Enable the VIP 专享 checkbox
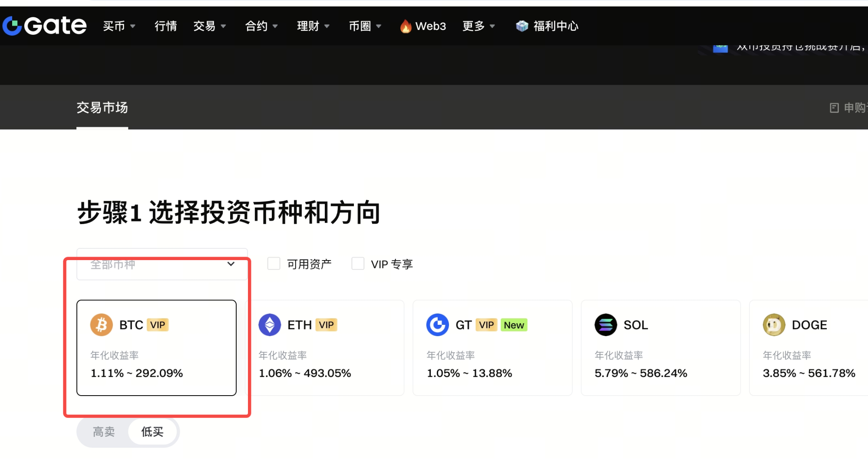The width and height of the screenshot is (868, 459). tap(358, 264)
